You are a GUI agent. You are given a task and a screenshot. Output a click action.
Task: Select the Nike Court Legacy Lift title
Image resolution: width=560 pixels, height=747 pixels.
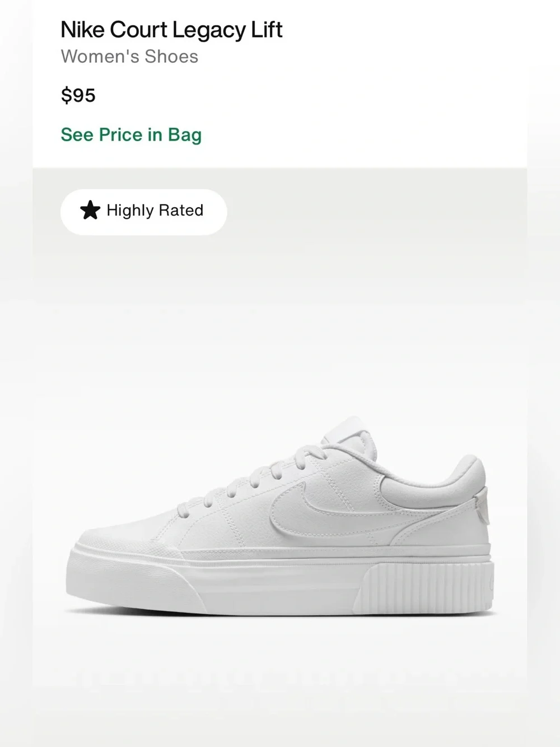click(171, 30)
